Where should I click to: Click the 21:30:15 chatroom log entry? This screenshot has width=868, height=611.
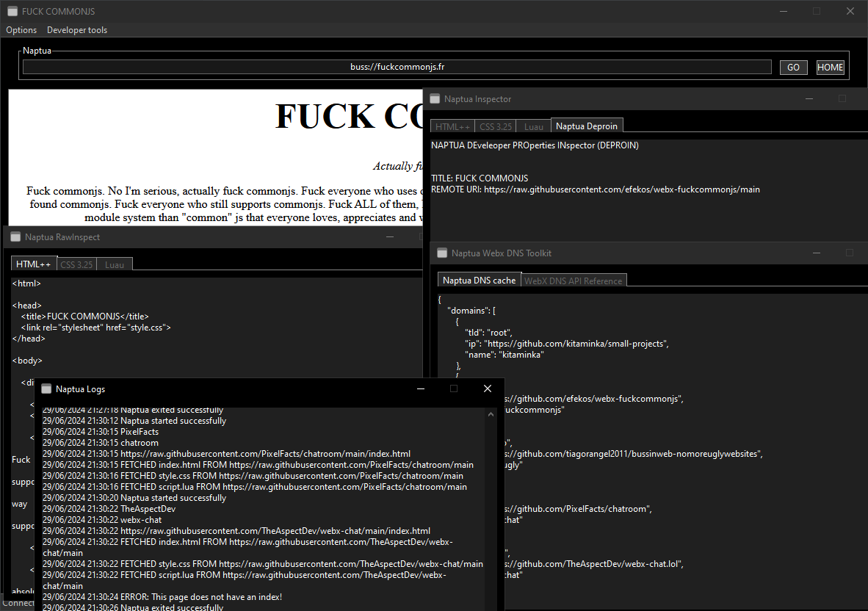click(100, 443)
